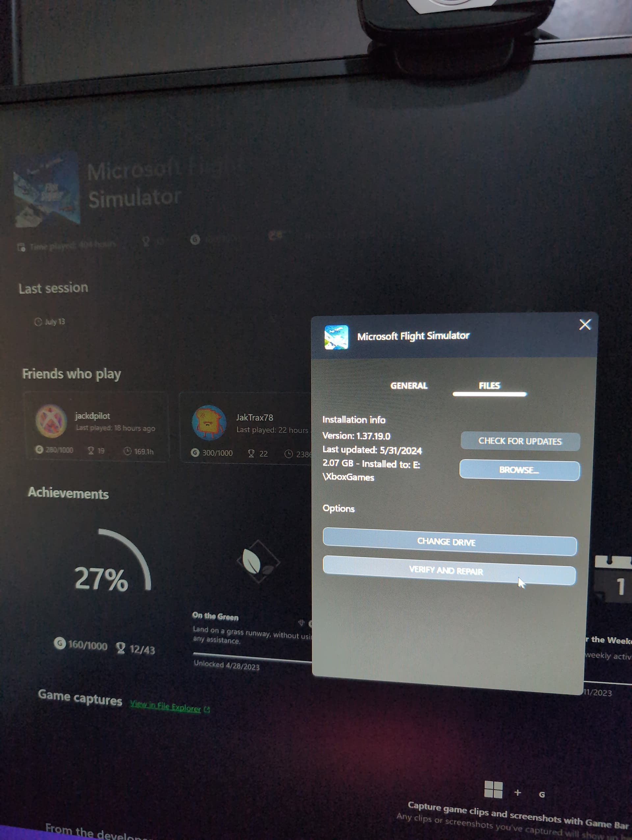The width and height of the screenshot is (632, 840).
Task: Click the Time played icon under game title
Action: 22,248
